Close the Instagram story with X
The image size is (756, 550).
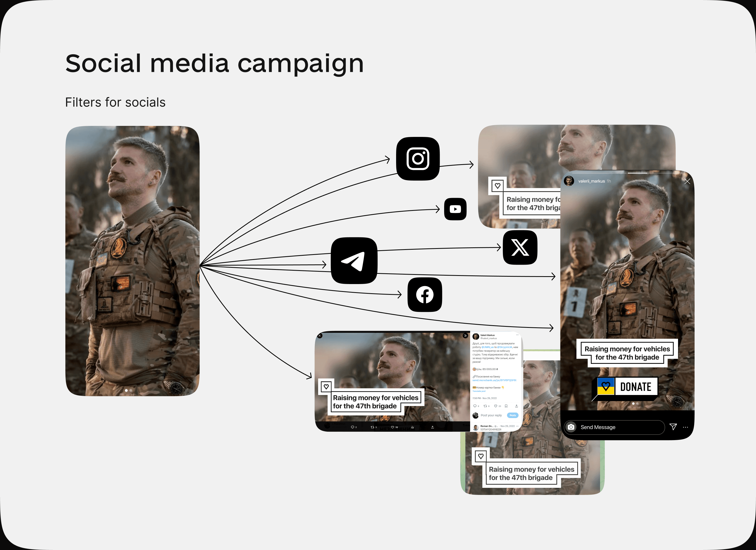(687, 181)
